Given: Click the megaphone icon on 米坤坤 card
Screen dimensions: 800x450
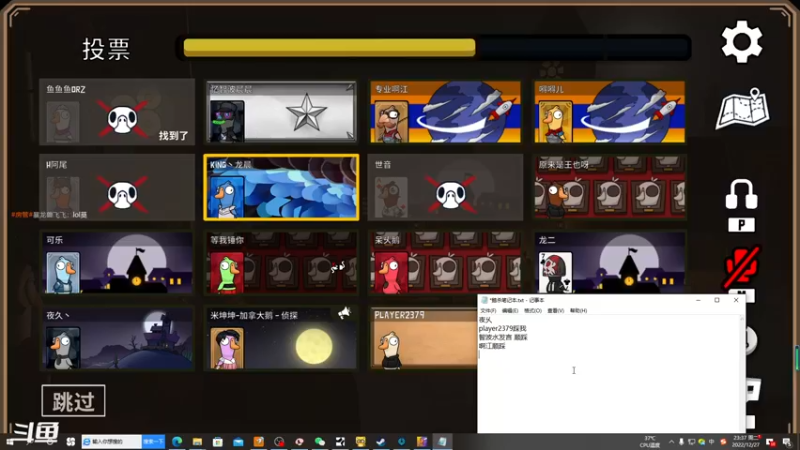Looking at the screenshot, I should coord(344,313).
